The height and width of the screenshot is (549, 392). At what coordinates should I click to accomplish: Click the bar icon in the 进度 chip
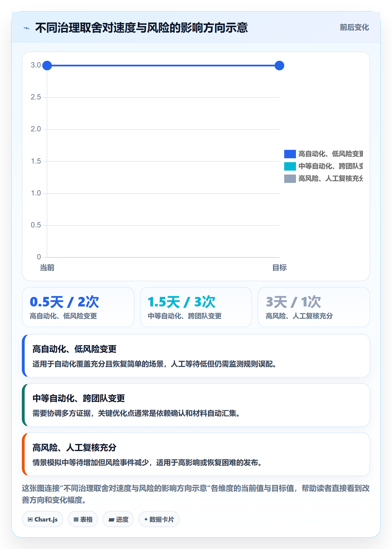click(x=111, y=520)
